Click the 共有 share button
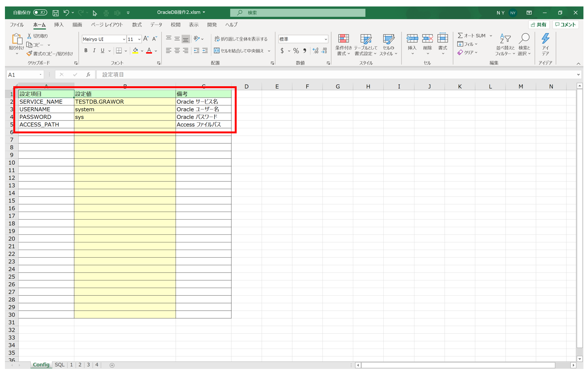 tap(539, 25)
